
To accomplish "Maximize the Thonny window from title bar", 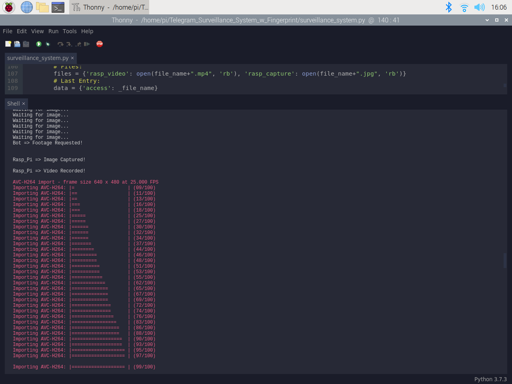I will pos(497,20).
